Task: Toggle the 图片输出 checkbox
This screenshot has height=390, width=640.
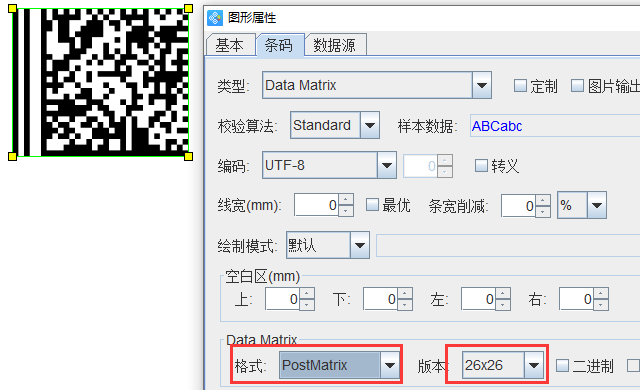Action: click(x=577, y=86)
